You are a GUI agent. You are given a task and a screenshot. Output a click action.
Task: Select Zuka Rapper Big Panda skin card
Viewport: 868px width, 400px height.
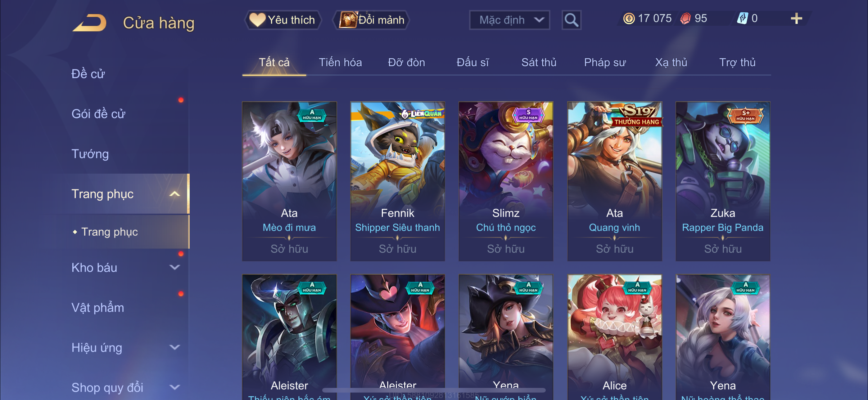[x=723, y=181]
